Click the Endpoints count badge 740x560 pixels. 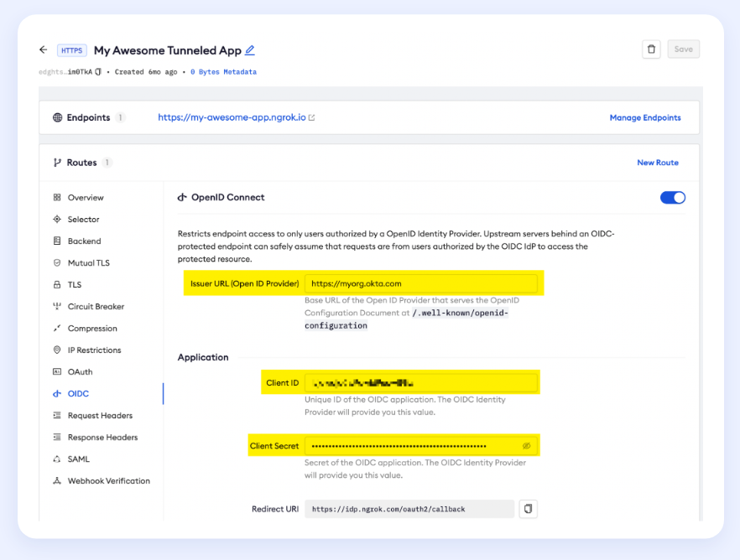(120, 117)
